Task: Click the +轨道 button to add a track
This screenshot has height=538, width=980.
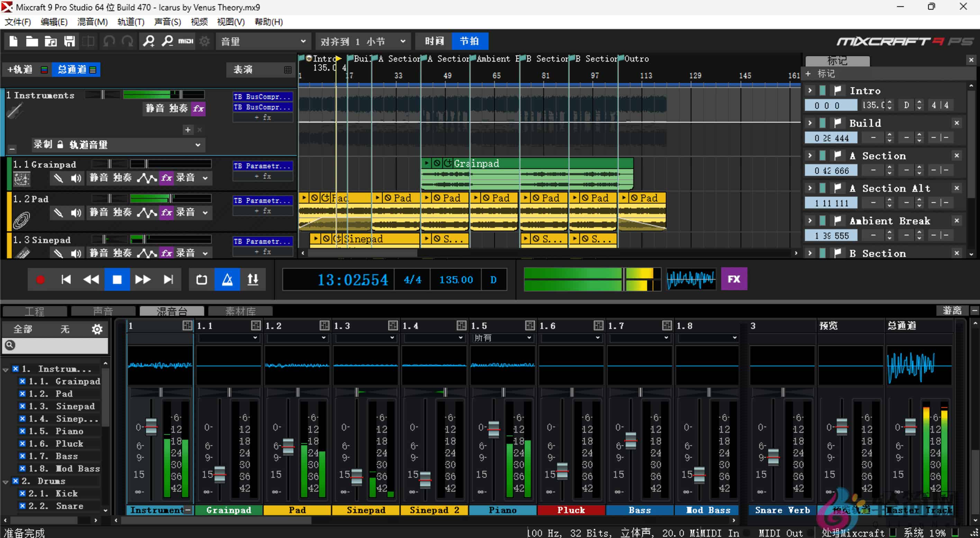Action: click(20, 69)
